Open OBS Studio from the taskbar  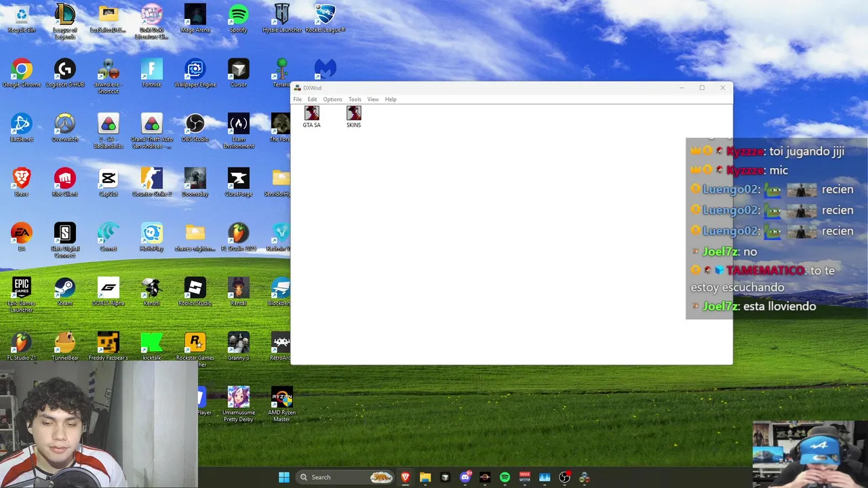(x=564, y=477)
